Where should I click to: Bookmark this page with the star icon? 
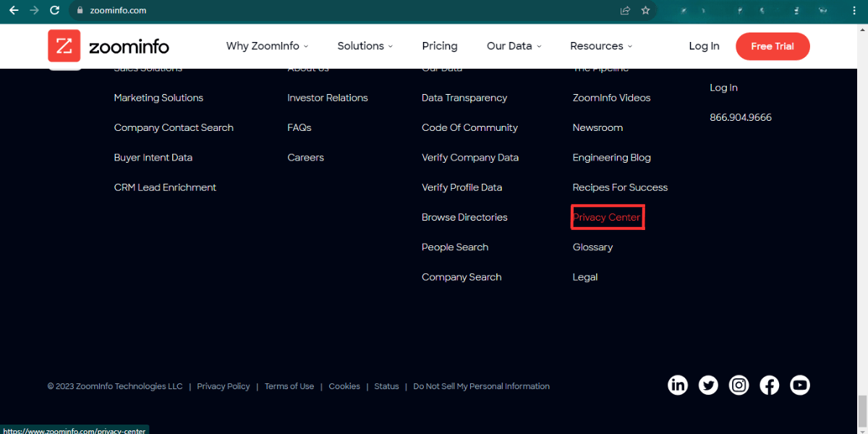point(645,11)
